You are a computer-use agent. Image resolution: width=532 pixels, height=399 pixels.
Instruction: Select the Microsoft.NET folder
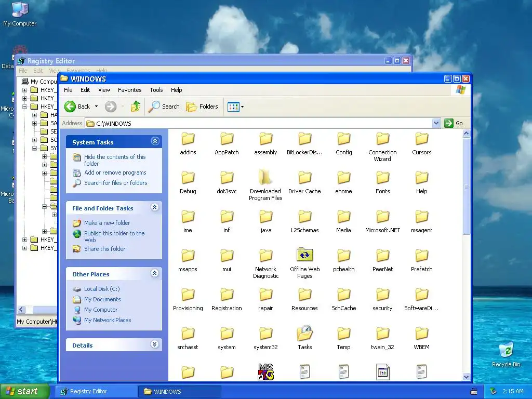(382, 217)
